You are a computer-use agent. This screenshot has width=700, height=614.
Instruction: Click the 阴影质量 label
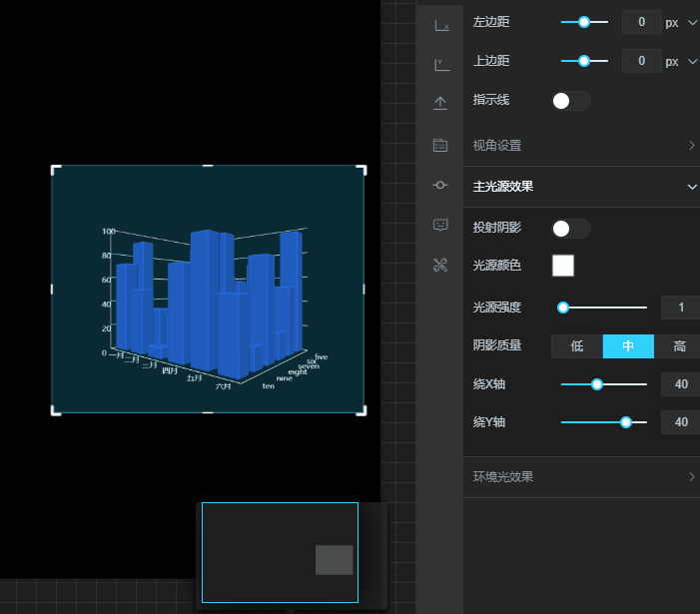(x=497, y=345)
